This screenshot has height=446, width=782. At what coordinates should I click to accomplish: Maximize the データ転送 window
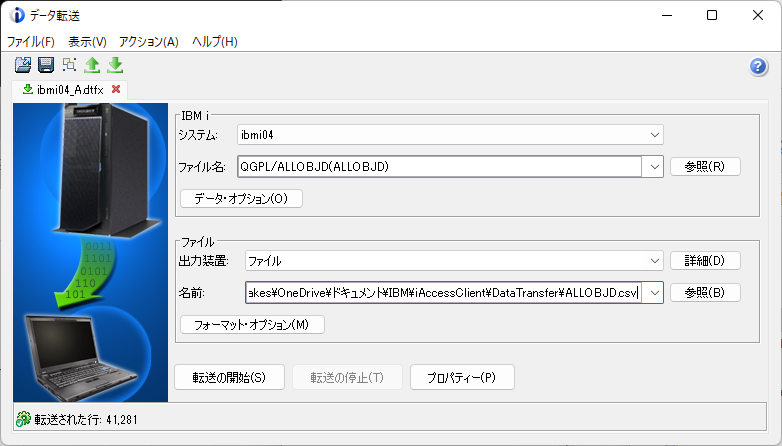point(712,15)
